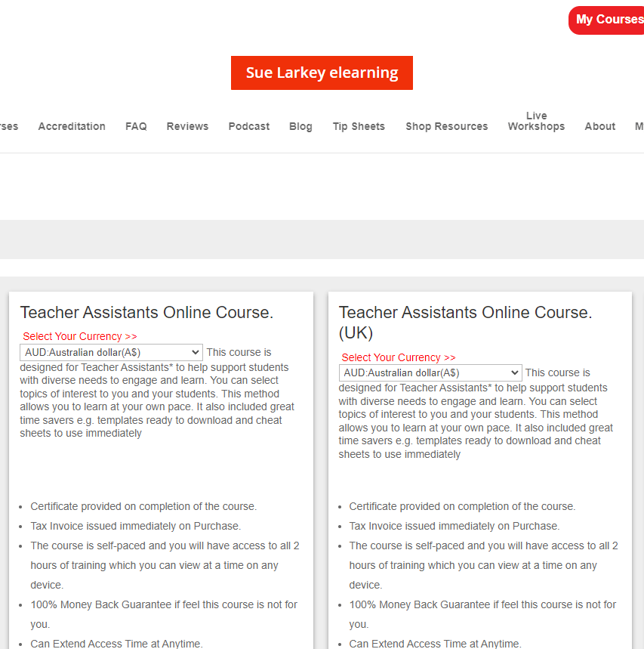Click Select Your Currency on UK course card
The image size is (644, 649).
(x=398, y=357)
